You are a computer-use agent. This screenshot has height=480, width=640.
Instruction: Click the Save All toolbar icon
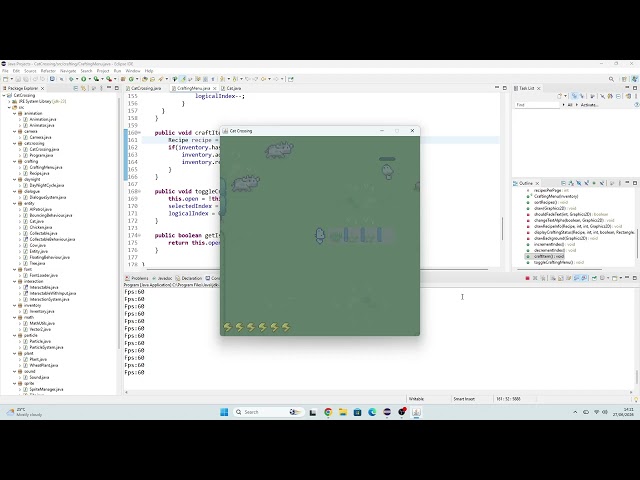[x=25, y=79]
